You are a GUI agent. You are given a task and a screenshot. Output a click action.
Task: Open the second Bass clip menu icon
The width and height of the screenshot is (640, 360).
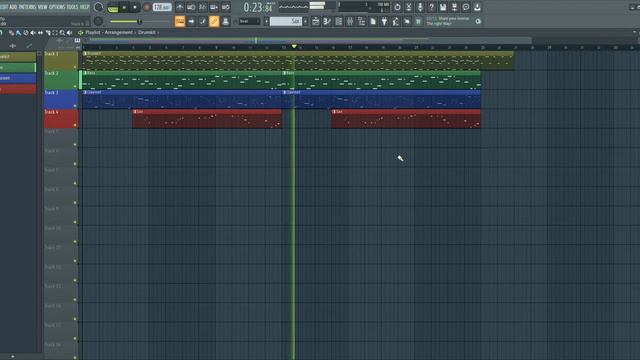284,73
